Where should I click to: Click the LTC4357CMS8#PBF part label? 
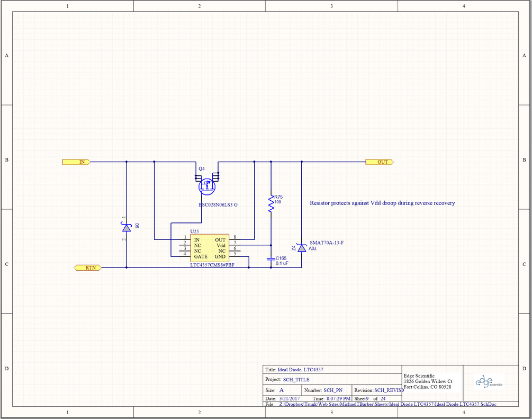[212, 265]
